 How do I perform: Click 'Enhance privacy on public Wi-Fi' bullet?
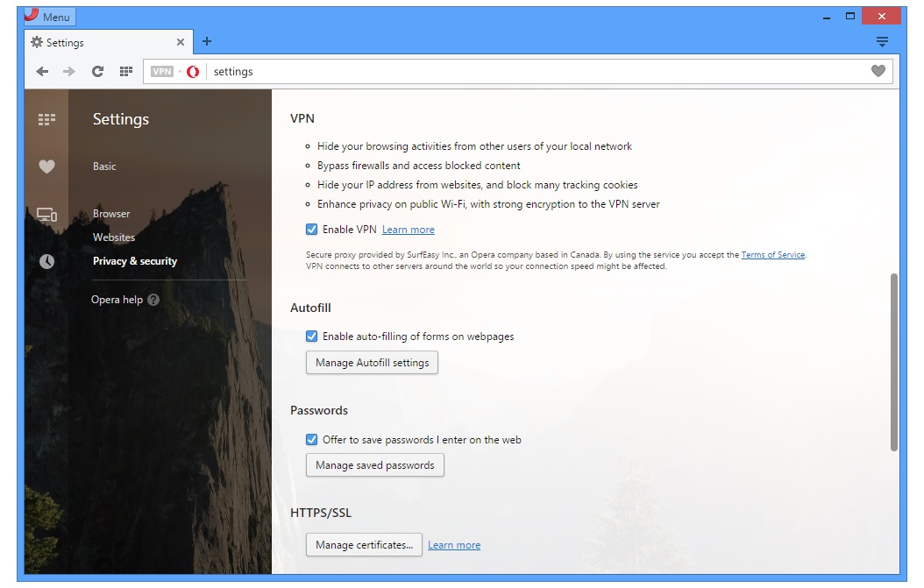pyautogui.click(x=488, y=204)
